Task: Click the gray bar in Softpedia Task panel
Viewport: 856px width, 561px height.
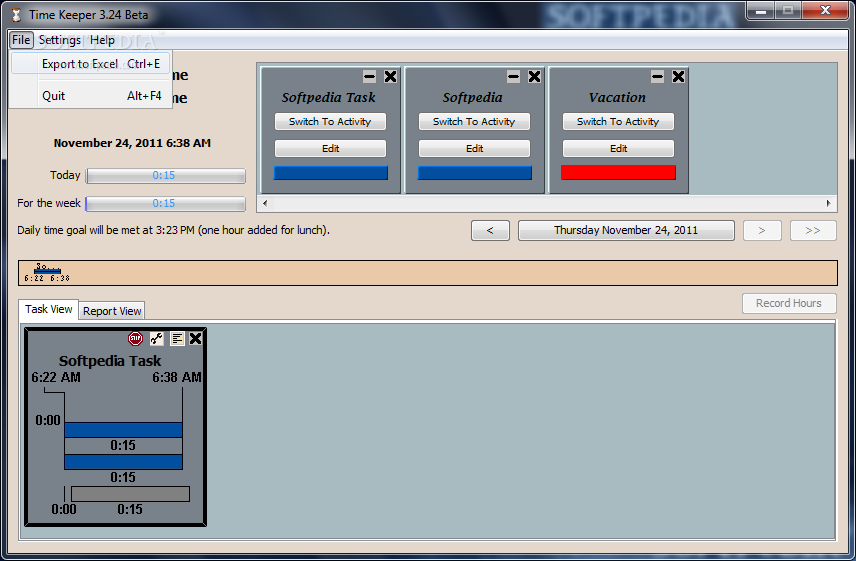Action: (x=130, y=494)
